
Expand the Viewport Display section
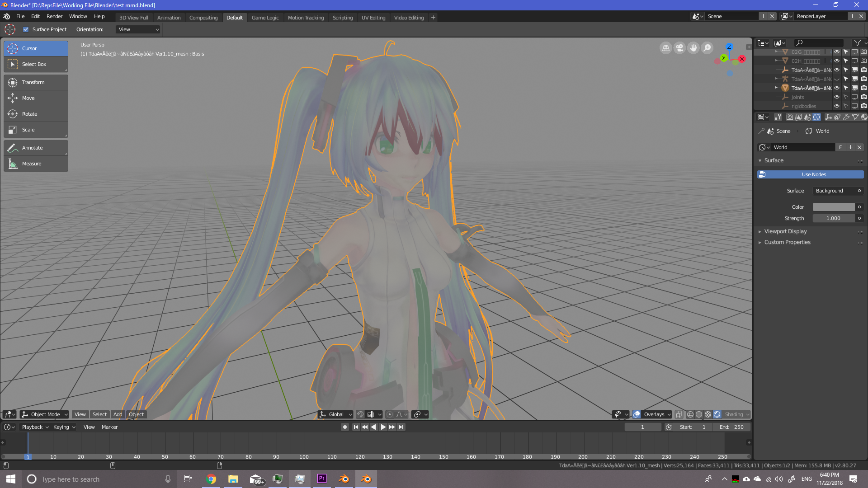[786, 231]
